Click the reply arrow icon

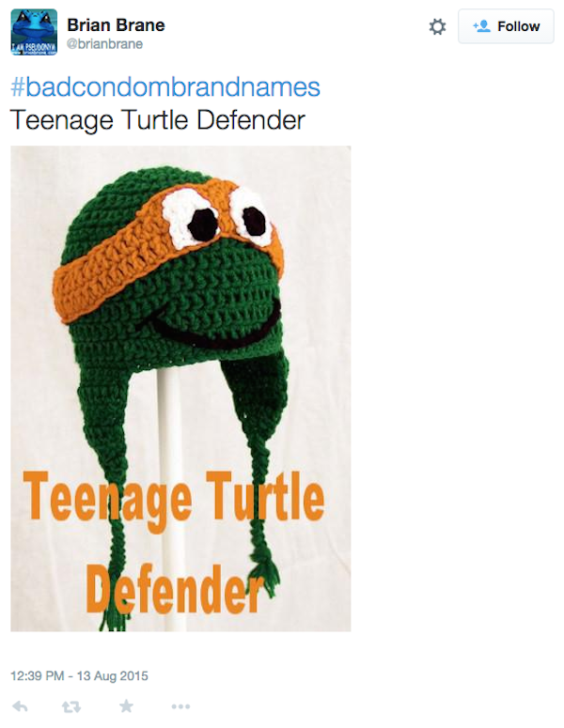(x=20, y=706)
